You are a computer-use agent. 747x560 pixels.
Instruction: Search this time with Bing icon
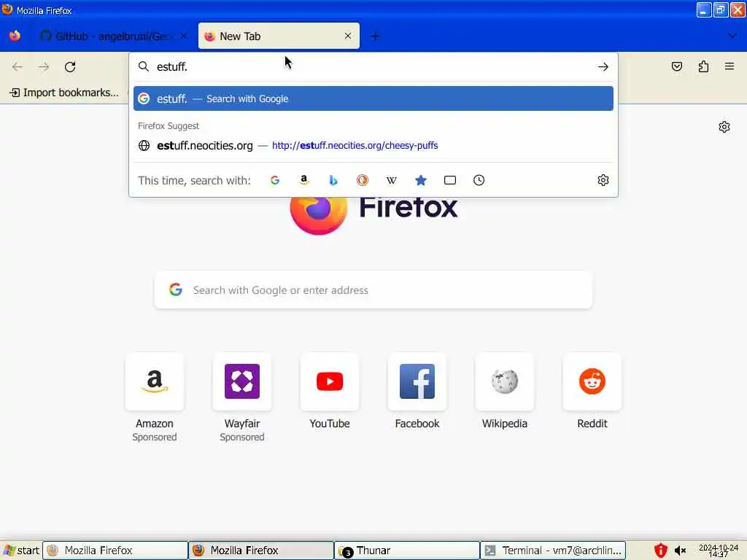pyautogui.click(x=333, y=180)
